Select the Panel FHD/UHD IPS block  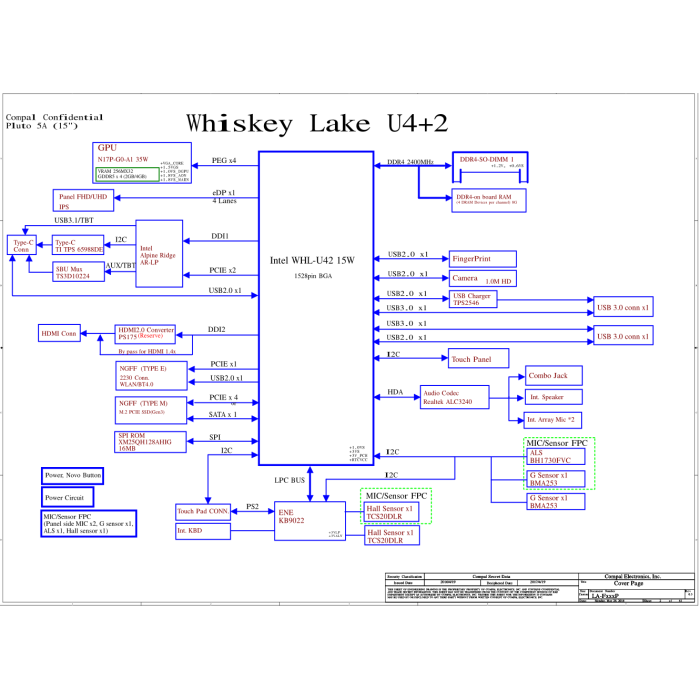(83, 200)
